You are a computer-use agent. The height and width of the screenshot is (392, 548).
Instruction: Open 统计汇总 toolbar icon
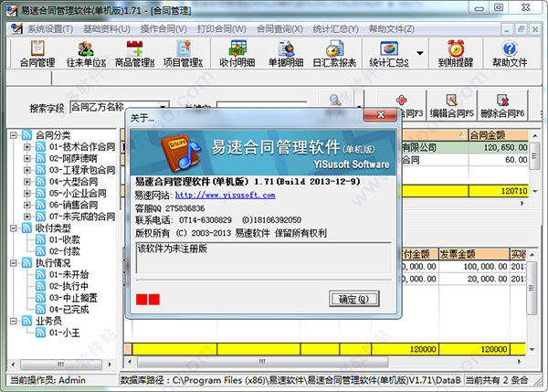point(389,53)
